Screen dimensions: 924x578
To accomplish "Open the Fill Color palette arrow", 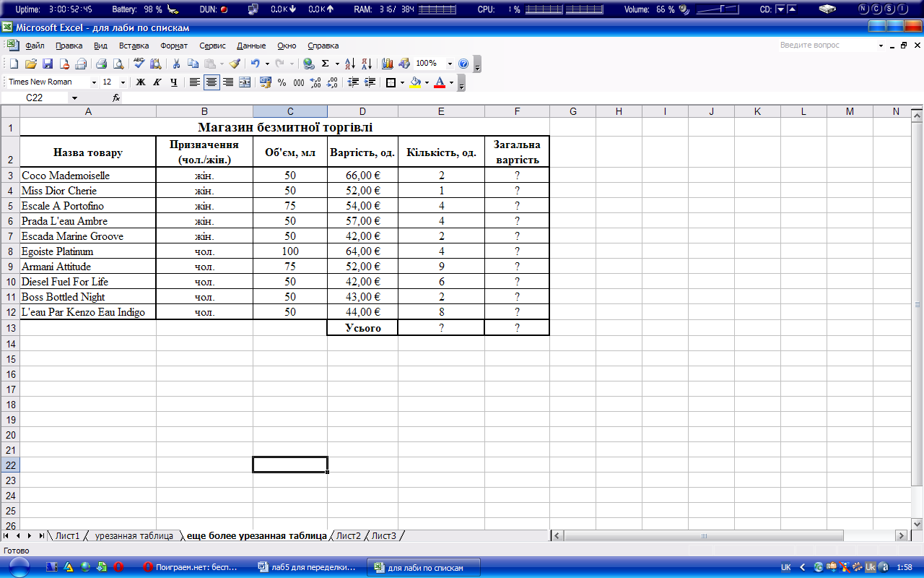I will [x=427, y=82].
